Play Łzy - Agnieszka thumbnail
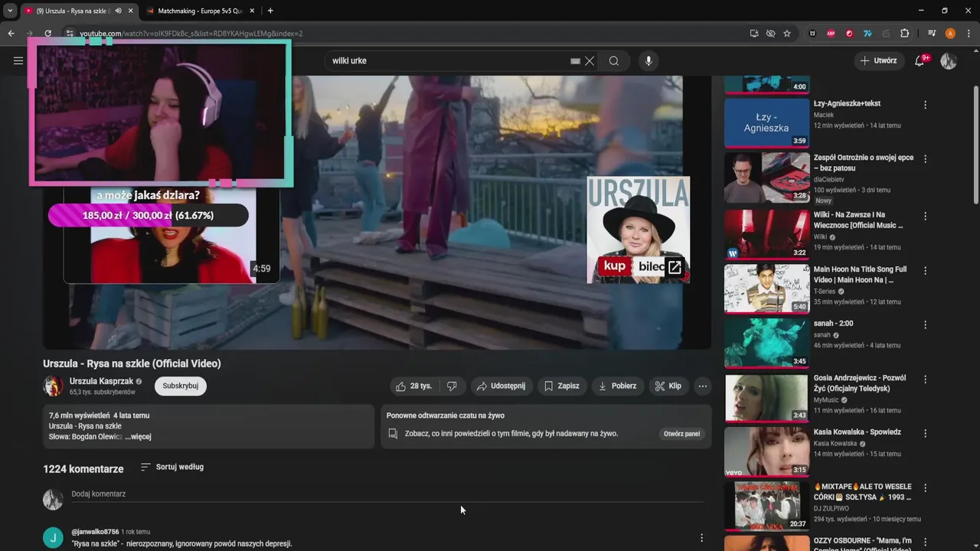The height and width of the screenshot is (551, 980). [766, 122]
